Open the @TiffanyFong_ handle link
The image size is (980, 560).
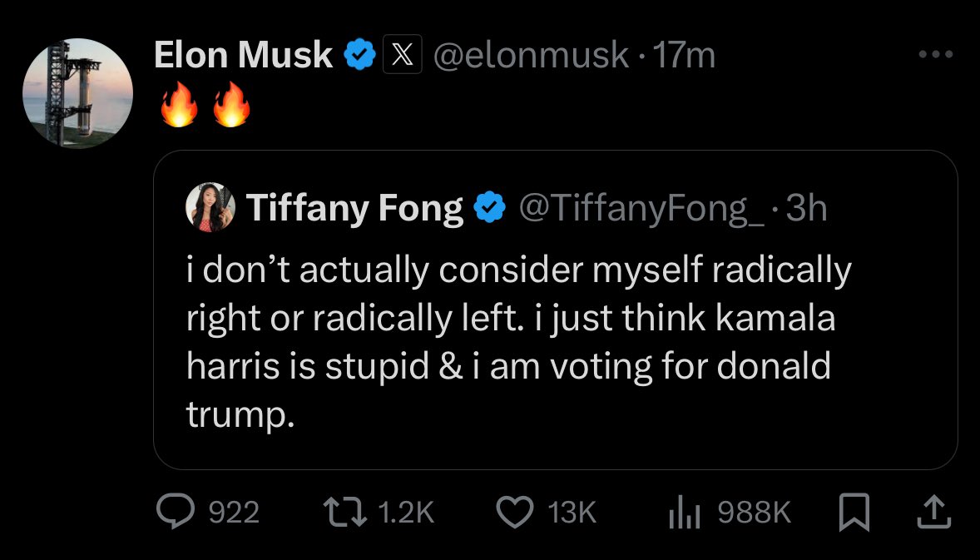click(641, 208)
